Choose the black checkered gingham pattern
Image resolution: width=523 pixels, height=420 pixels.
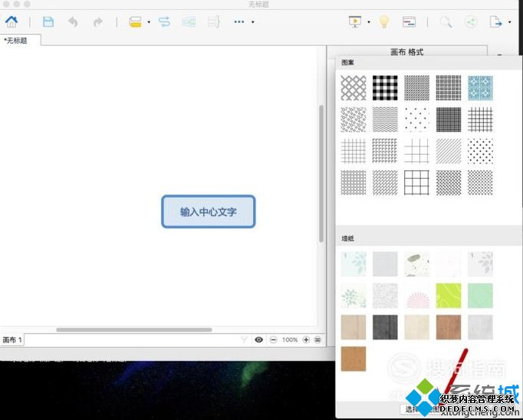pyautogui.click(x=385, y=88)
